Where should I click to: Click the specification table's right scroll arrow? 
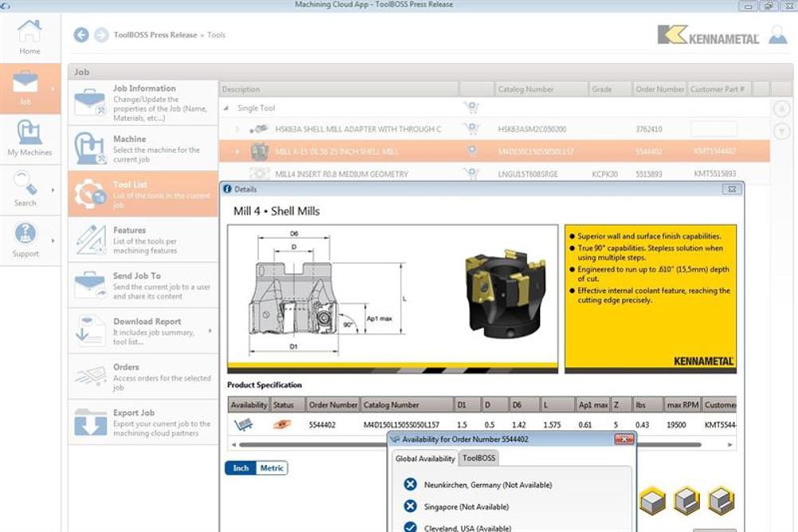tap(730, 444)
